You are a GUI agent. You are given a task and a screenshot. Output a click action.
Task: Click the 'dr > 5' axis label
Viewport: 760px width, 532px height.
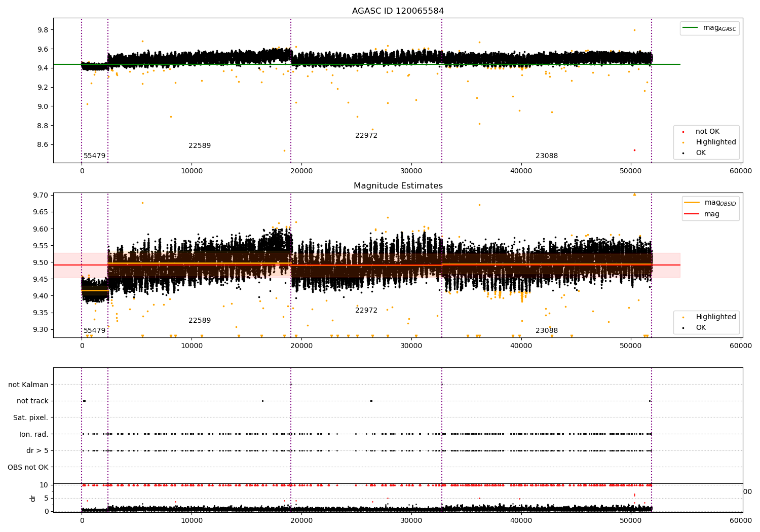[37, 451]
